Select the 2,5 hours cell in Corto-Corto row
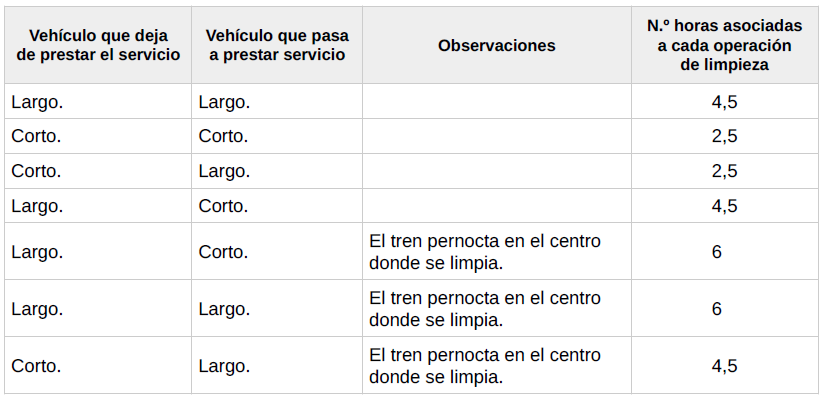 click(724, 136)
